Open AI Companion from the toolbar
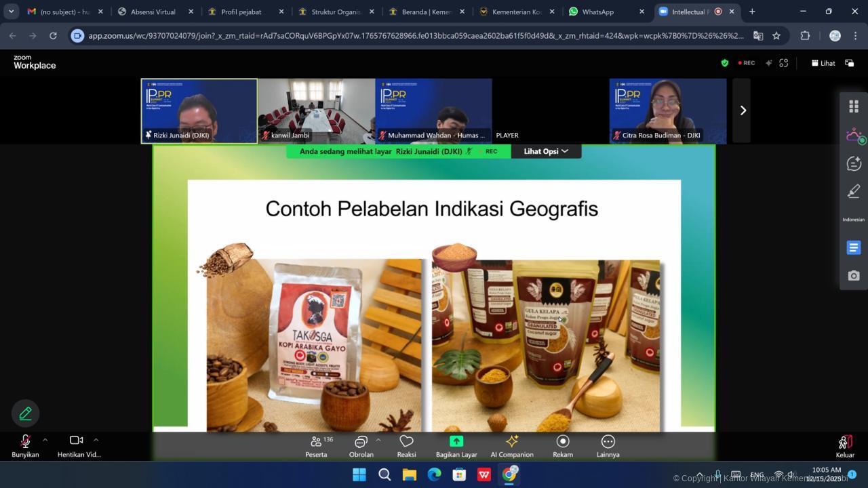This screenshot has width=868, height=488. pyautogui.click(x=512, y=446)
